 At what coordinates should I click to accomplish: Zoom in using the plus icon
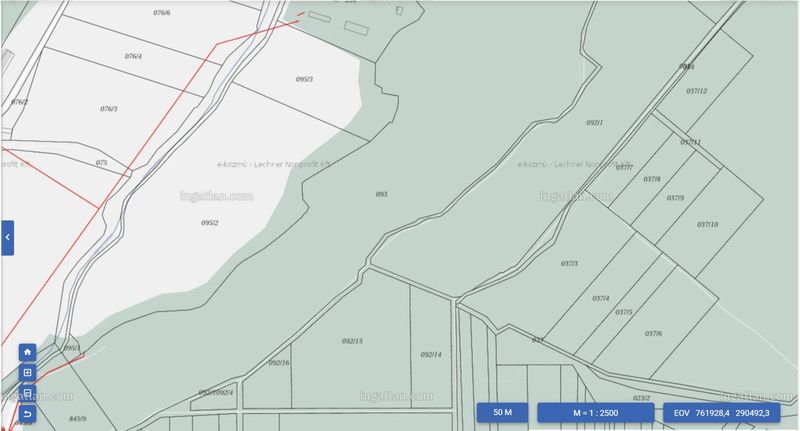28,372
